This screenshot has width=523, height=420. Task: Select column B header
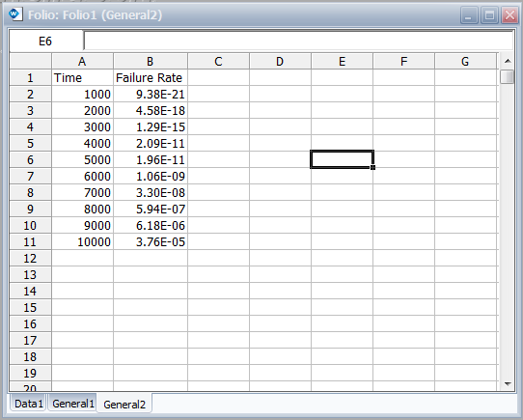[x=151, y=62]
